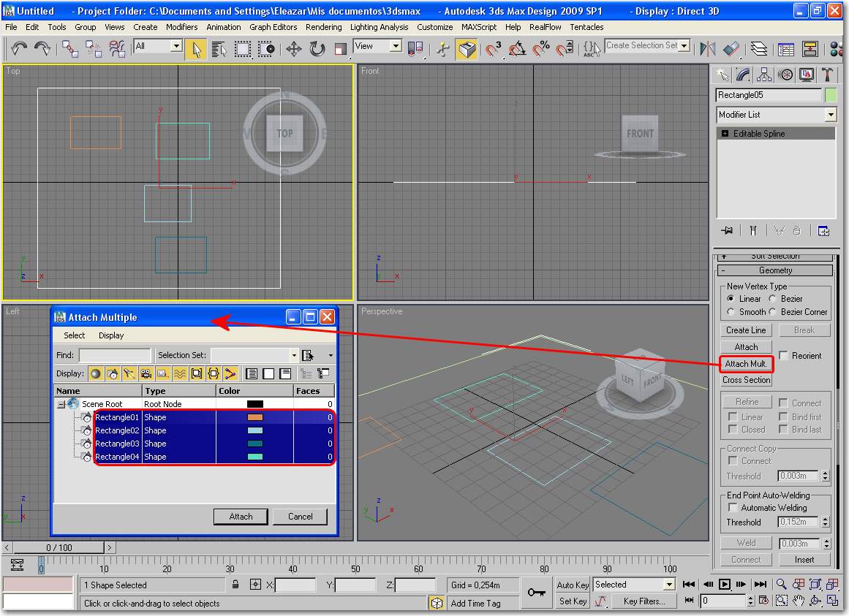Click the Attach Mult. button
The height and width of the screenshot is (616, 849).
[x=746, y=364]
